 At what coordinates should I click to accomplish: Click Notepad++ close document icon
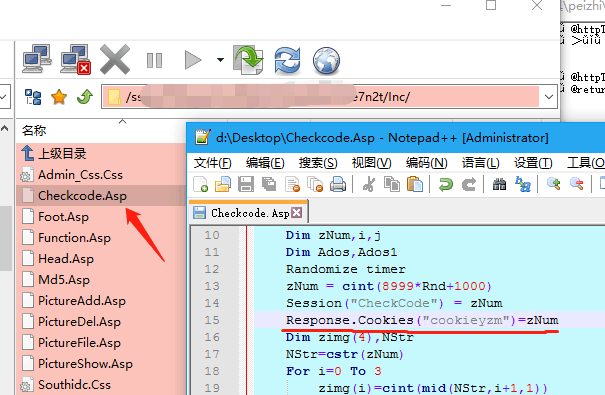[x=292, y=184]
